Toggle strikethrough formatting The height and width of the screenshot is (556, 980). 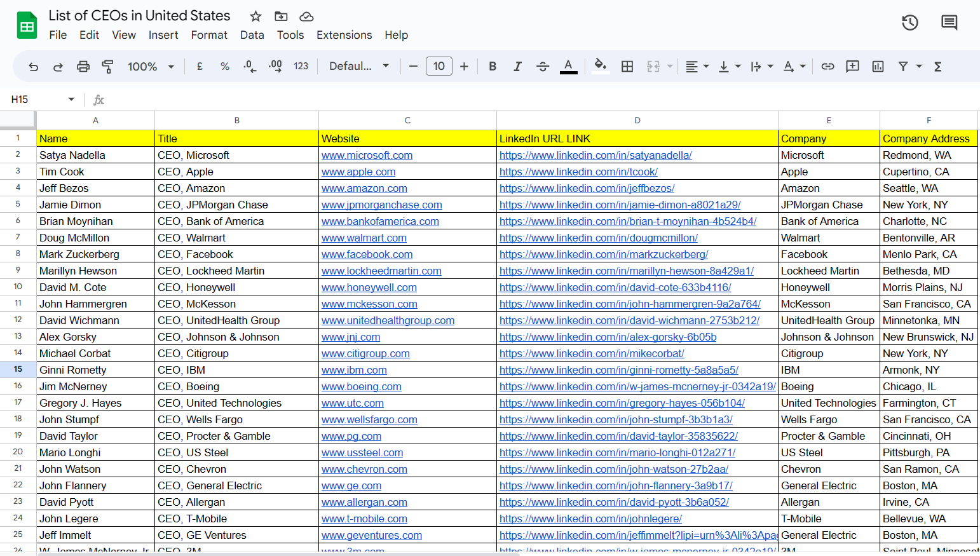coord(543,66)
